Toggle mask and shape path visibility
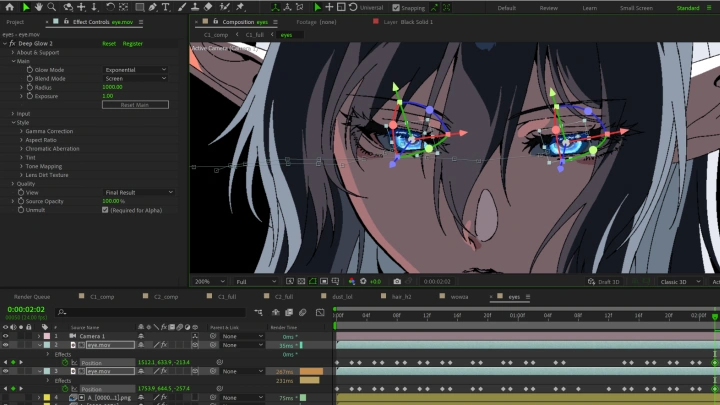 coord(313,281)
